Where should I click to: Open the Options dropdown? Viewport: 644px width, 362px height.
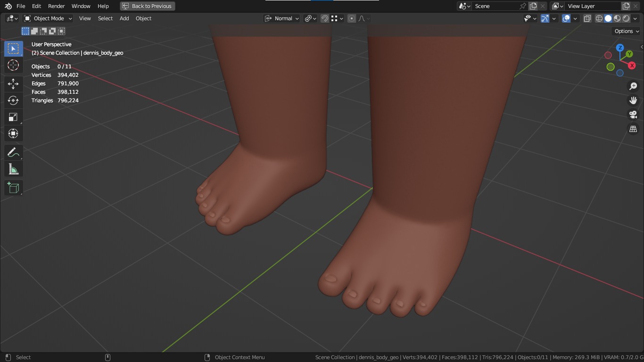click(x=627, y=31)
